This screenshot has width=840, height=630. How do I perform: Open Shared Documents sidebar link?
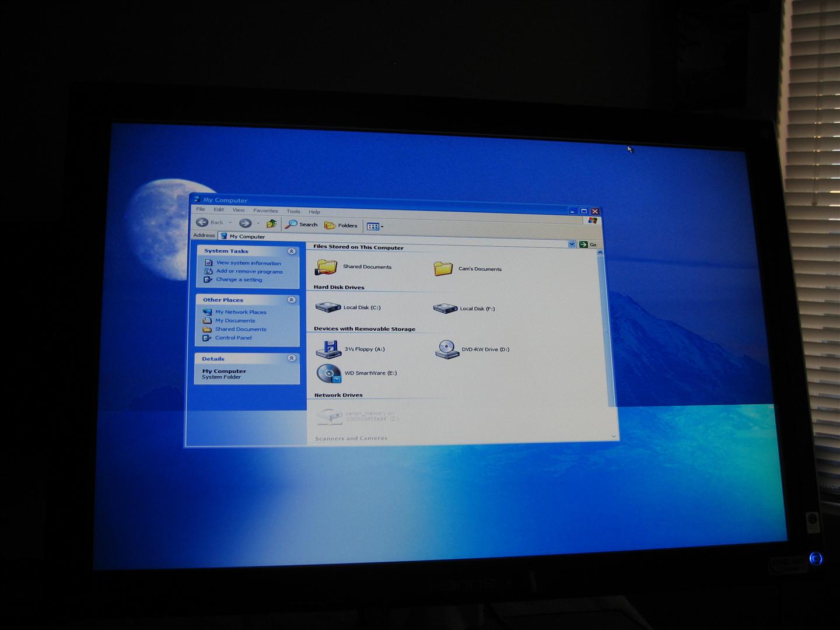tap(240, 329)
